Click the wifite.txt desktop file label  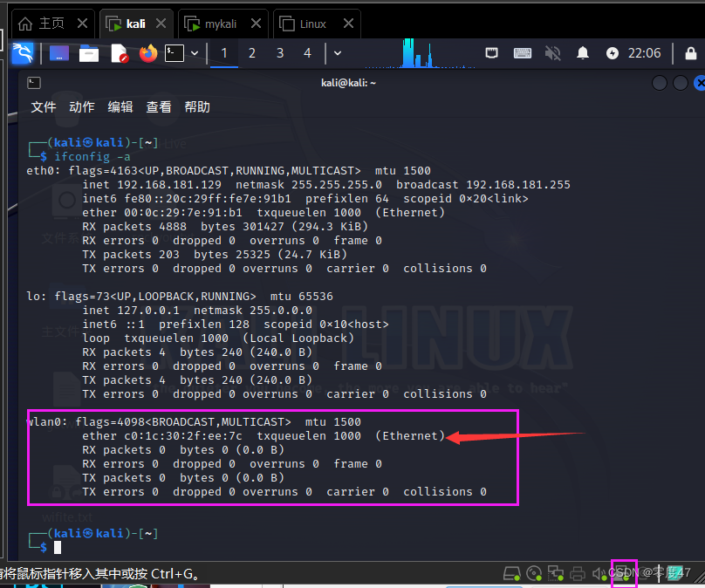tap(67, 517)
